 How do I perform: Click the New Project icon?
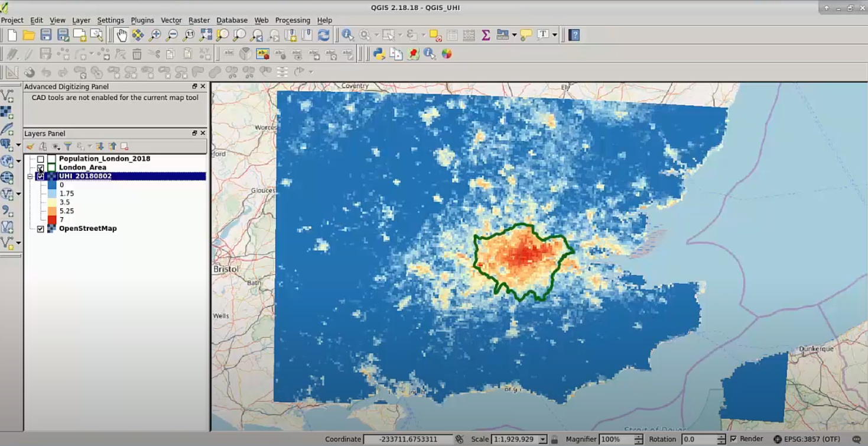(x=12, y=35)
